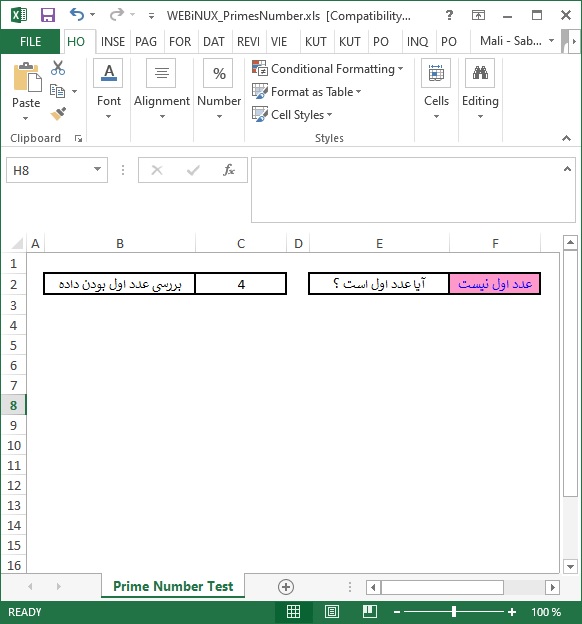
Task: Click the zoom slider handle
Action: click(x=453, y=612)
